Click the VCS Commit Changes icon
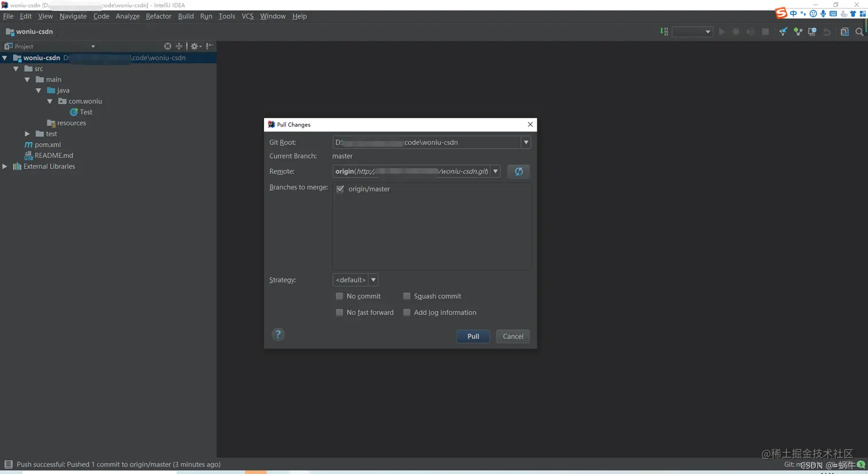 [797, 32]
